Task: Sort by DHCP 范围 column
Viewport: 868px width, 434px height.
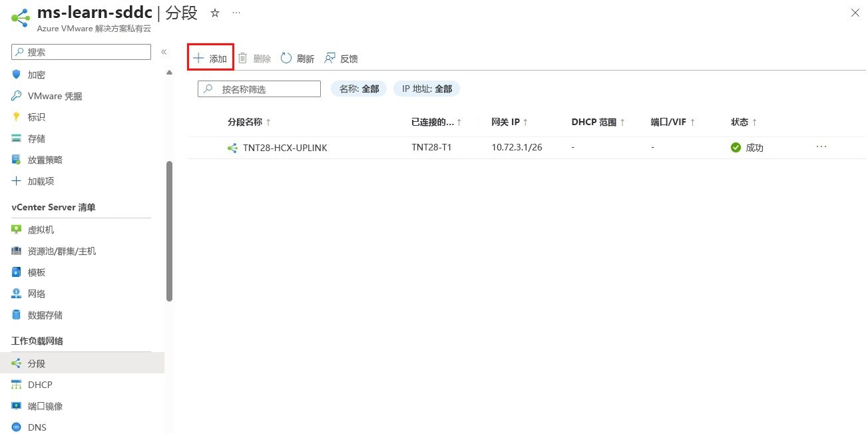Action: [598, 122]
